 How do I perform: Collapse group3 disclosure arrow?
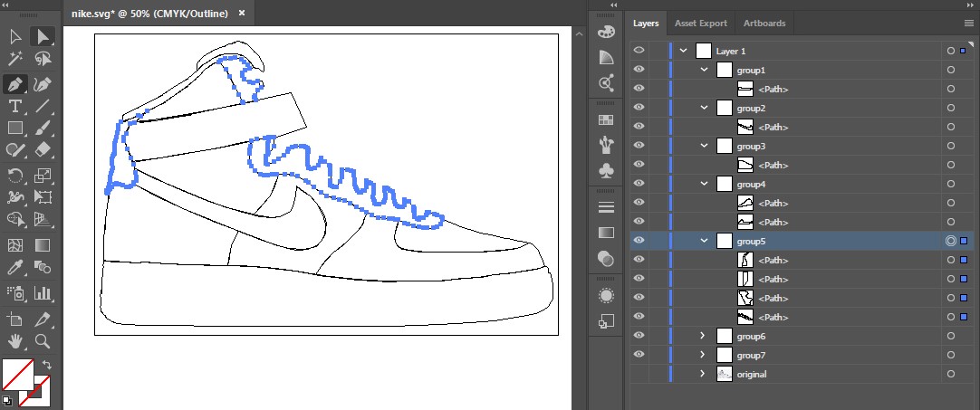[705, 147]
